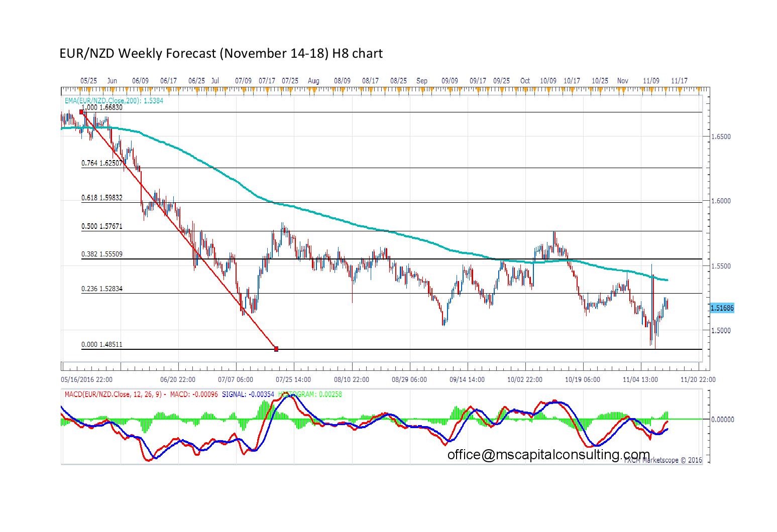The image size is (777, 532).
Task: Select the 0.000 1.48511 Fibonacci label
Action: [102, 344]
